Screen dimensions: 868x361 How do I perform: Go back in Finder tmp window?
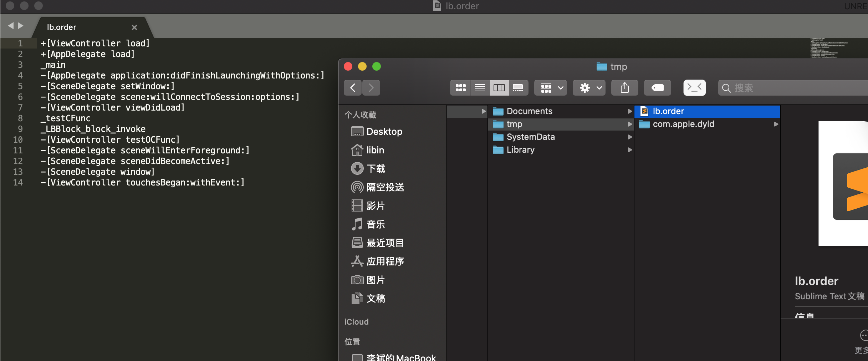click(353, 88)
